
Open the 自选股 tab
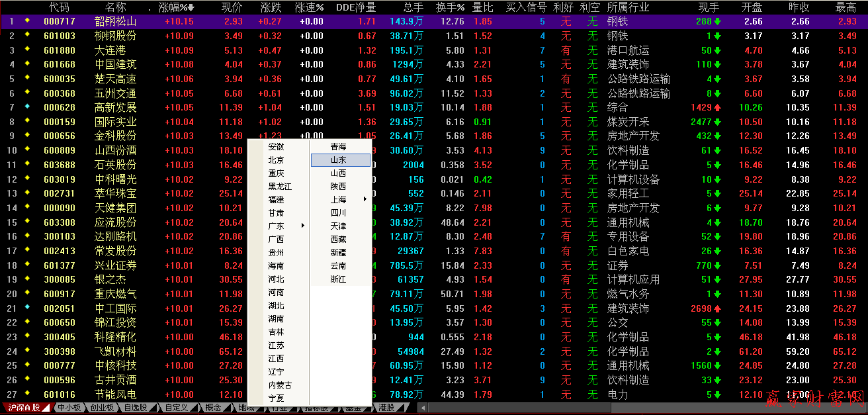point(136,408)
